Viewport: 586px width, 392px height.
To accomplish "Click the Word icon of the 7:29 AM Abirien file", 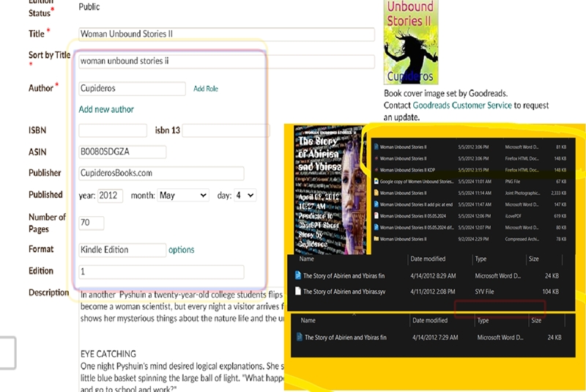I will click(298, 337).
